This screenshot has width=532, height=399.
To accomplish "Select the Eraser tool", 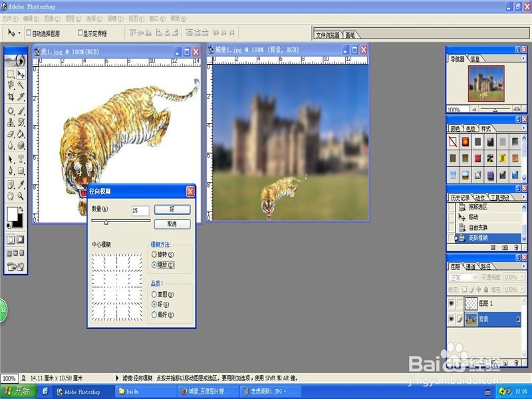I will coord(11,134).
